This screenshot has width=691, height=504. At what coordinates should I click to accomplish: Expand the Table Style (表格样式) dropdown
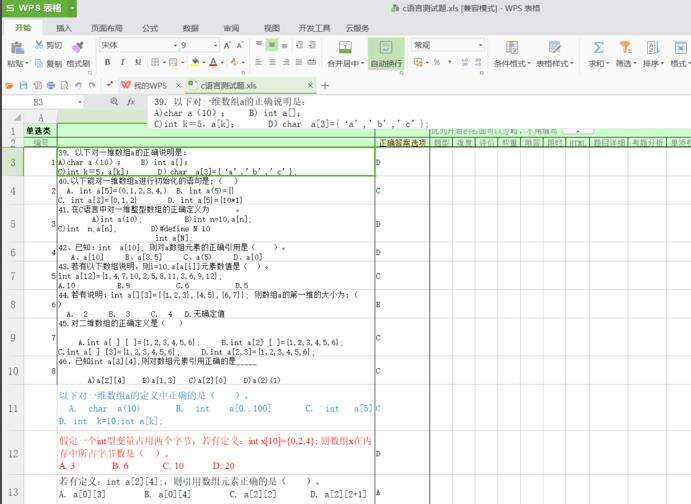coord(572,63)
